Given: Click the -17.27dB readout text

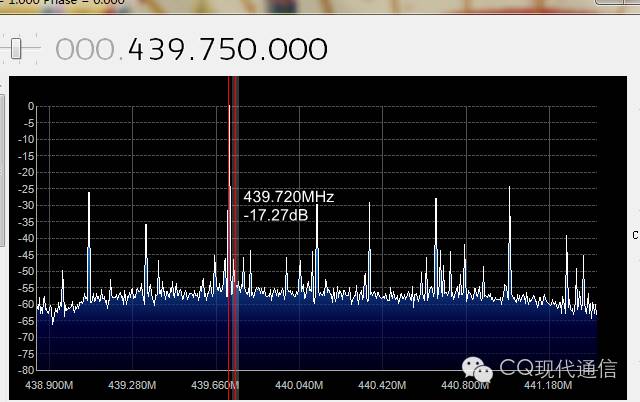Looking at the screenshot, I should click(276, 215).
